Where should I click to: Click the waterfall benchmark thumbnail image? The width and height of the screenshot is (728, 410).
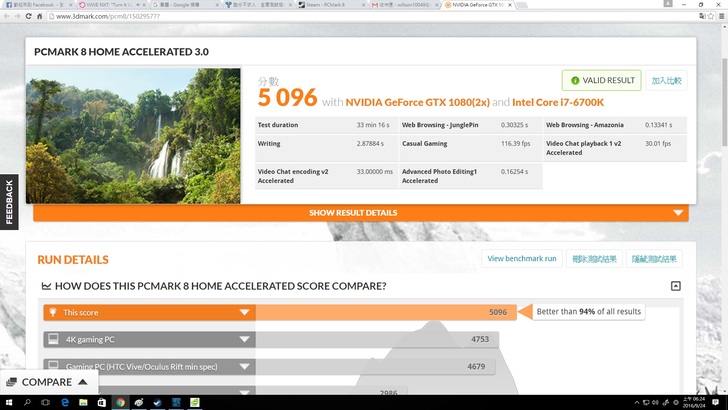133,136
